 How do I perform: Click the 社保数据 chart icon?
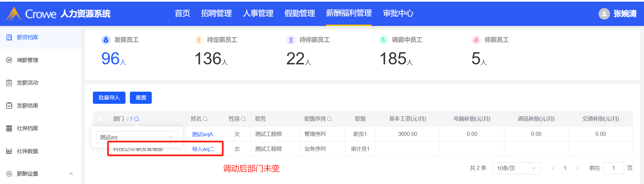(x=9, y=151)
